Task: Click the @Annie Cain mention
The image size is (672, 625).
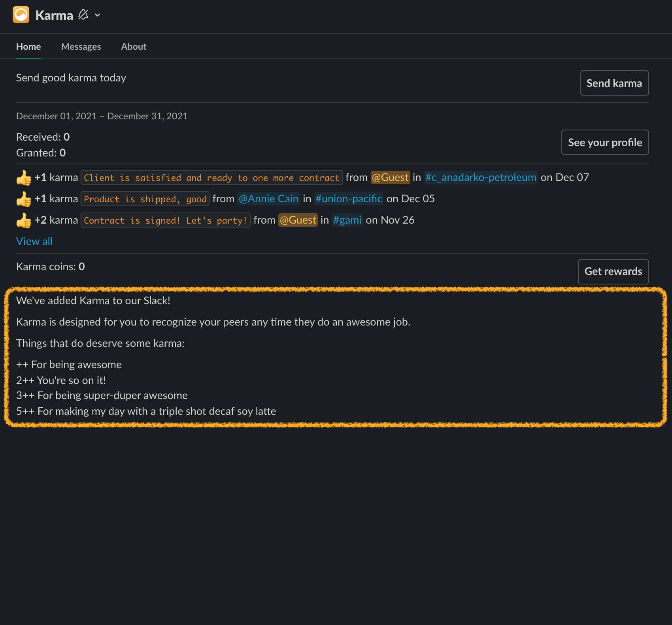Action: pyautogui.click(x=269, y=199)
